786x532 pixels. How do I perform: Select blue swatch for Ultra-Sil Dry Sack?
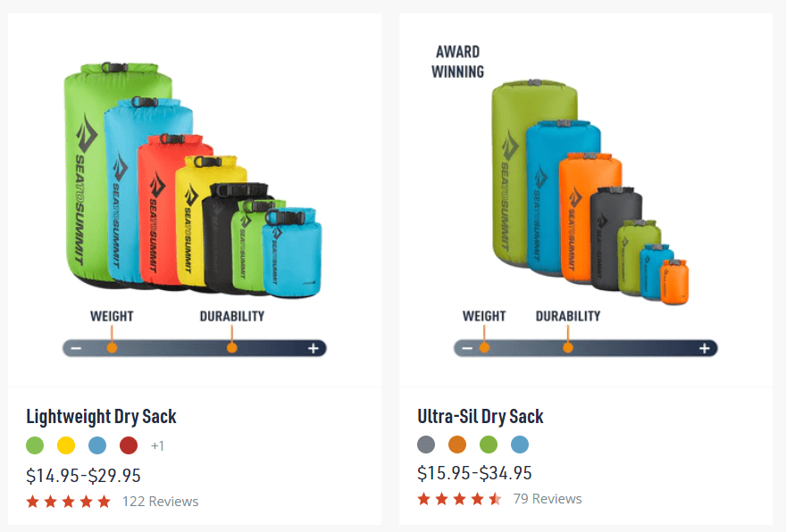click(x=520, y=445)
